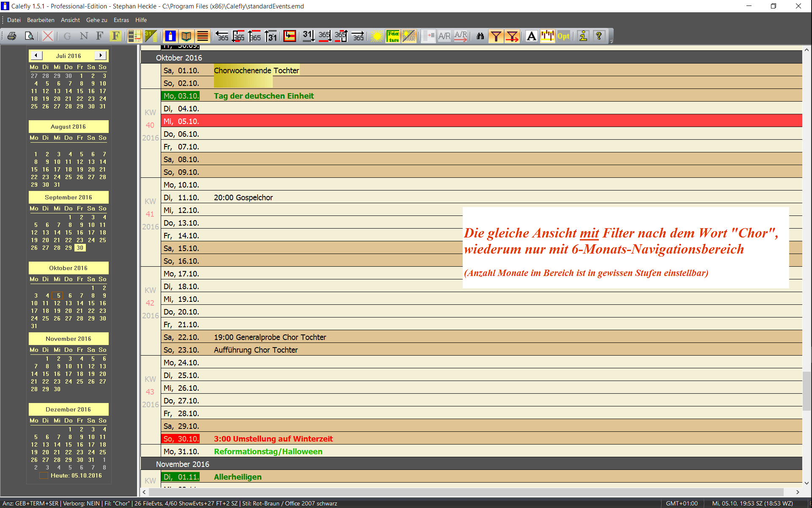Select Reformationstag/Halloween entry
812x508 pixels.
pyautogui.click(x=268, y=451)
